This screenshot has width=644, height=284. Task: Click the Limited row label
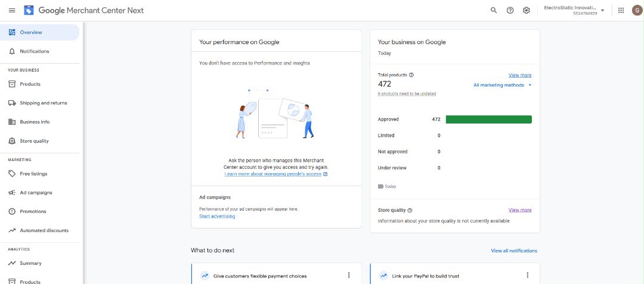386,135
